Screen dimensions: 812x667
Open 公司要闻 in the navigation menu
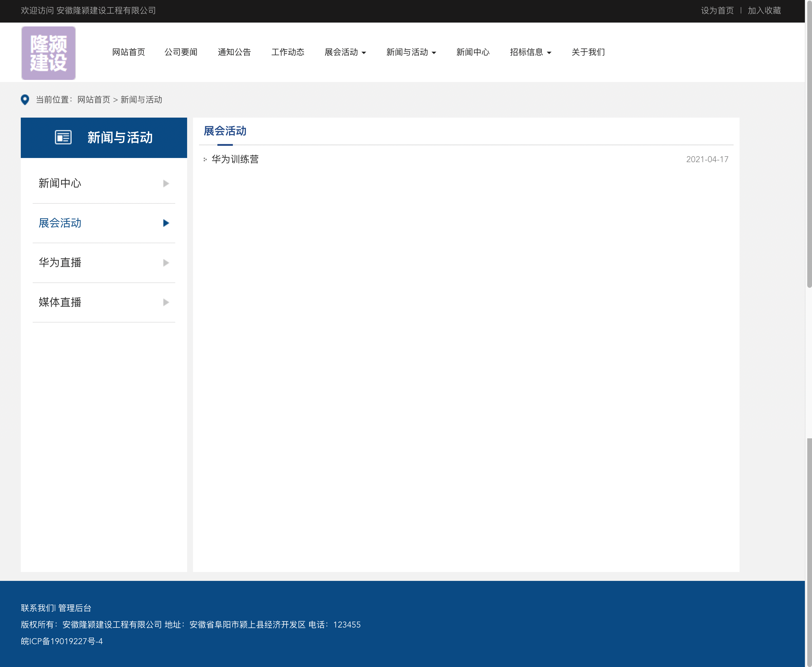(x=181, y=52)
